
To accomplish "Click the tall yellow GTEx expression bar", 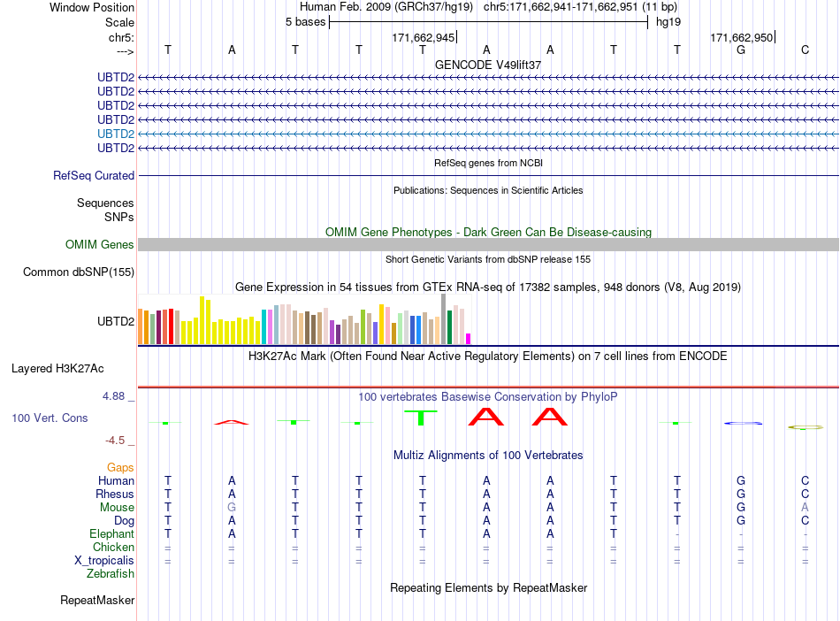I will [202, 320].
